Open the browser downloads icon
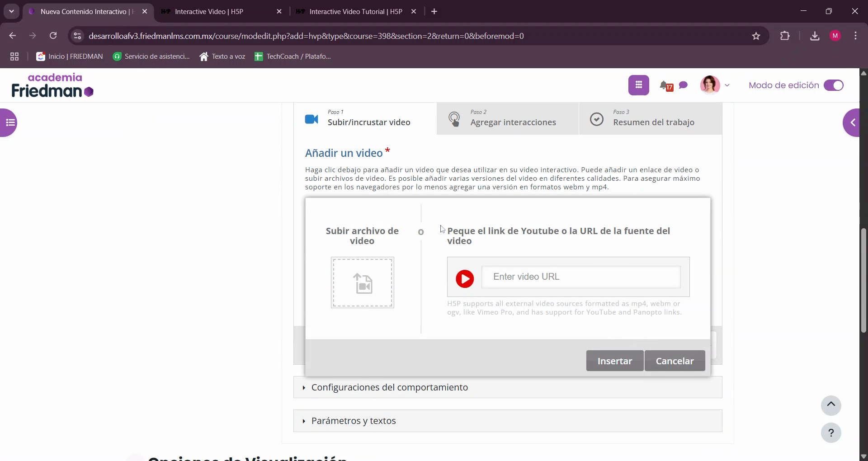The height and width of the screenshot is (461, 868). [815, 36]
